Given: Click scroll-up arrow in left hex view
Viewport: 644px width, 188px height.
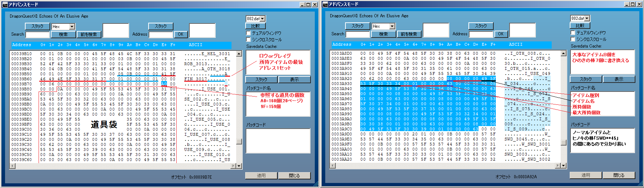Looking at the screenshot, I should coord(239,54).
